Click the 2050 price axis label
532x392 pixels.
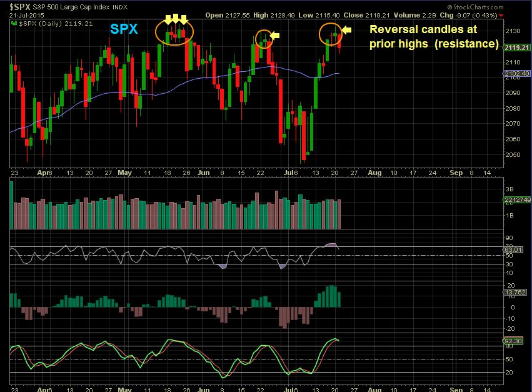pyautogui.click(x=513, y=154)
